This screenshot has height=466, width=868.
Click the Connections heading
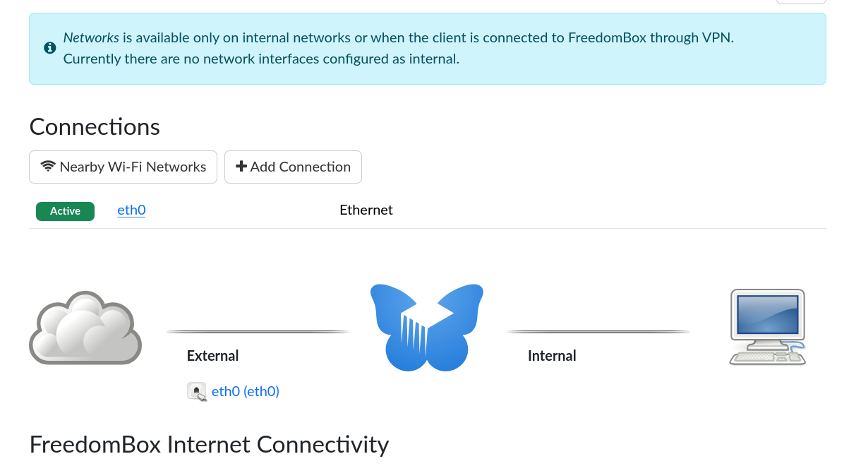[x=95, y=127]
